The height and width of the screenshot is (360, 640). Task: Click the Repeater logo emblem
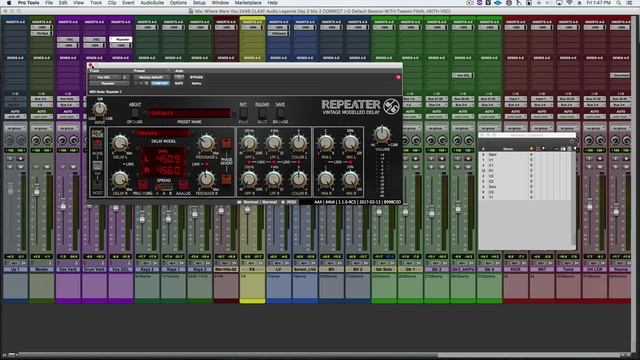point(391,107)
